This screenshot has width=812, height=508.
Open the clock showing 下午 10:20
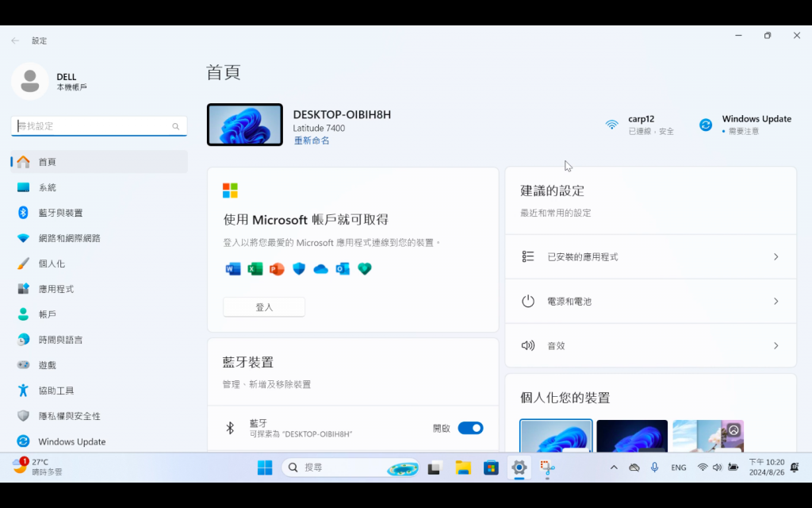767,467
